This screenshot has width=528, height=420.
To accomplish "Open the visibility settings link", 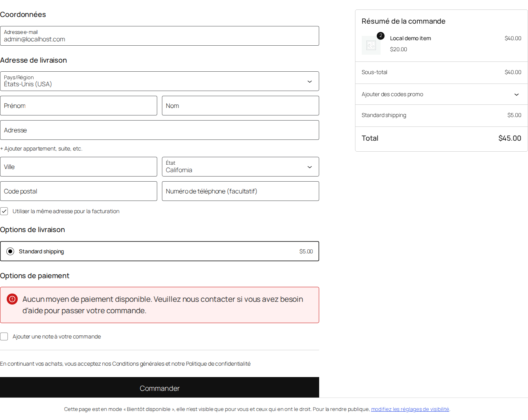I will tap(410, 409).
